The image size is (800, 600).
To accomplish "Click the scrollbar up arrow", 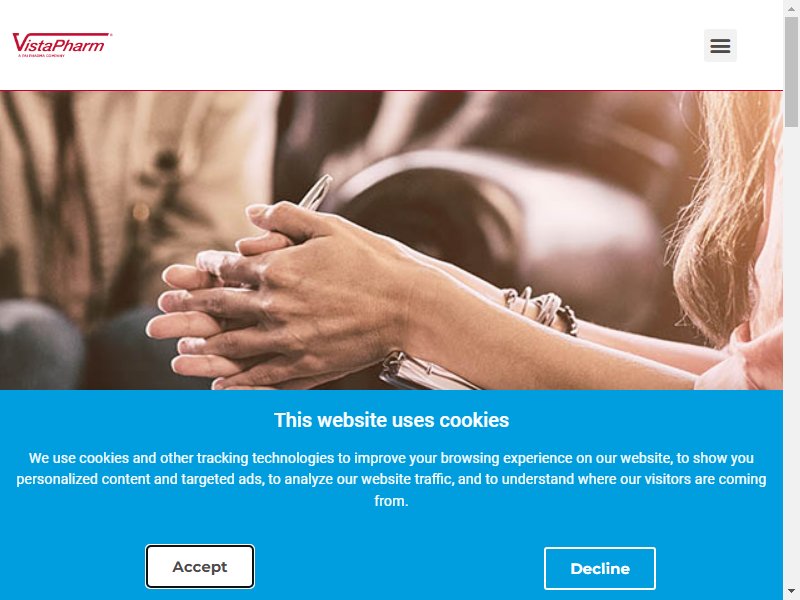I will tap(791, 8).
